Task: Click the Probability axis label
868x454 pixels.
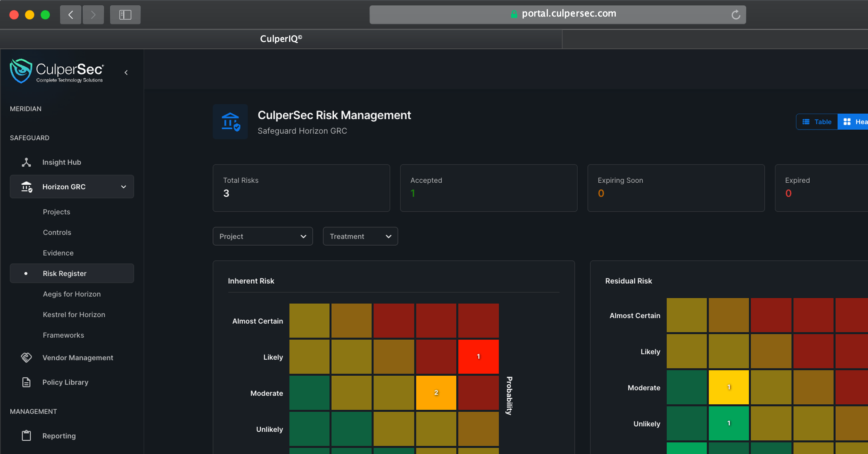Action: (x=509, y=396)
